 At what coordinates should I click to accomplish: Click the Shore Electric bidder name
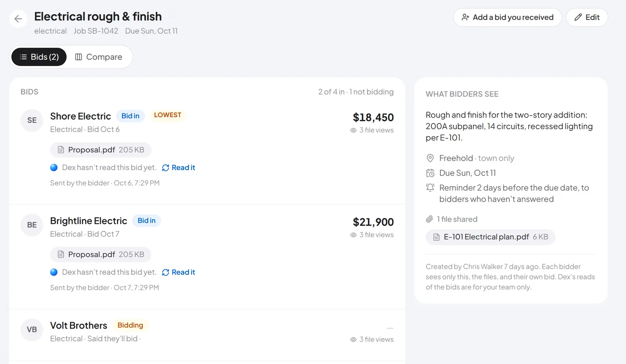(x=81, y=116)
